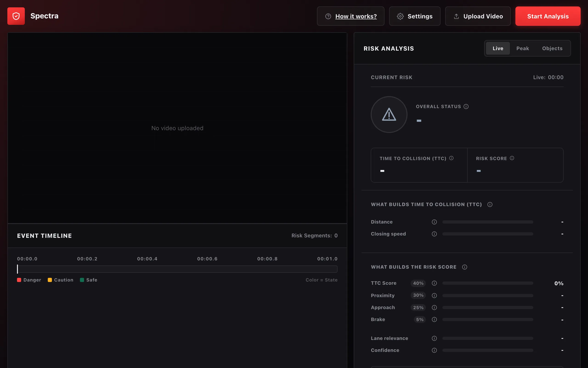
Task: Click the timeline playhead marker
Action: pos(17,269)
